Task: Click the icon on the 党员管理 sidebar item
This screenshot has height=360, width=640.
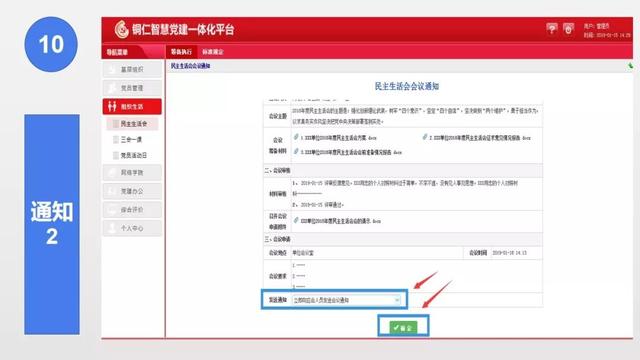Action: [112, 88]
